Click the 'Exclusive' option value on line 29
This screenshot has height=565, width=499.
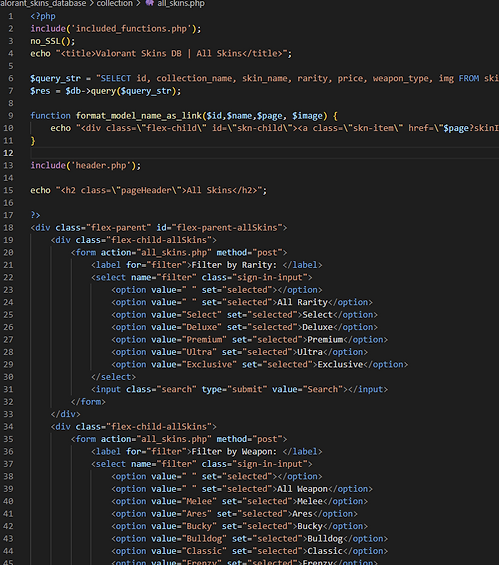coord(209,364)
